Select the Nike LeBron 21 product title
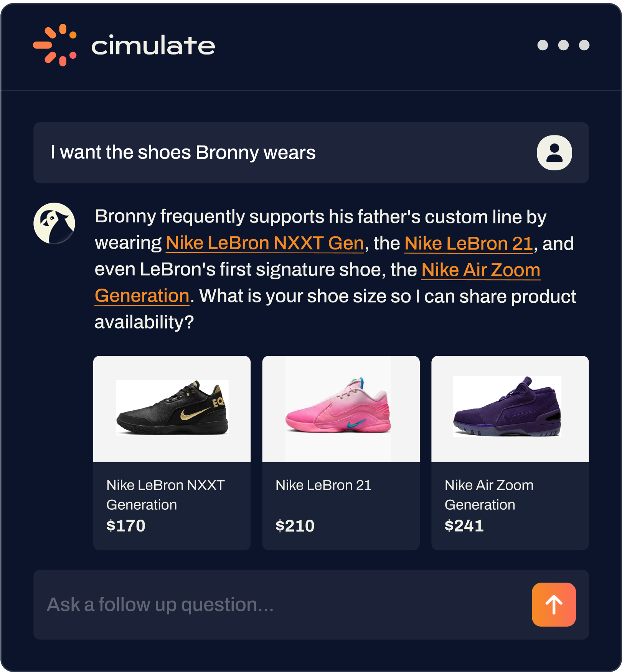Screen dimensions: 622x672 (323, 485)
